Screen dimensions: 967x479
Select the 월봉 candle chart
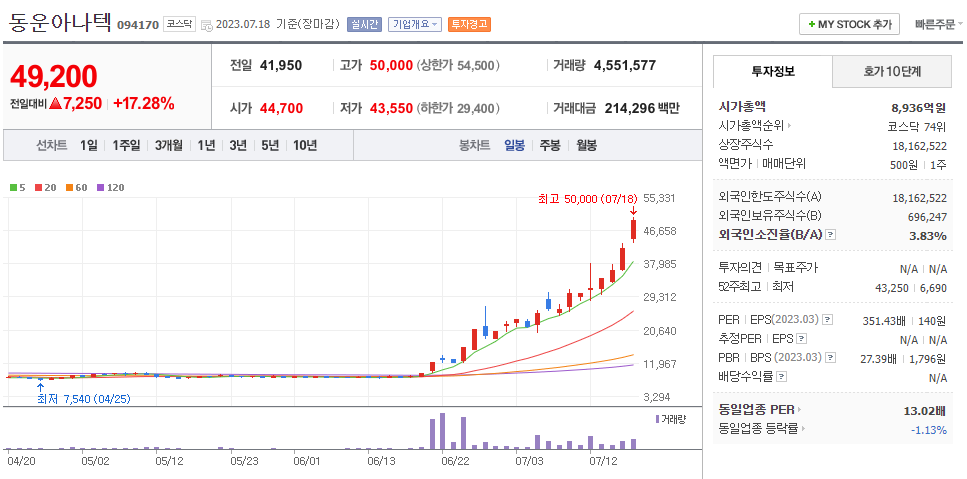586,145
